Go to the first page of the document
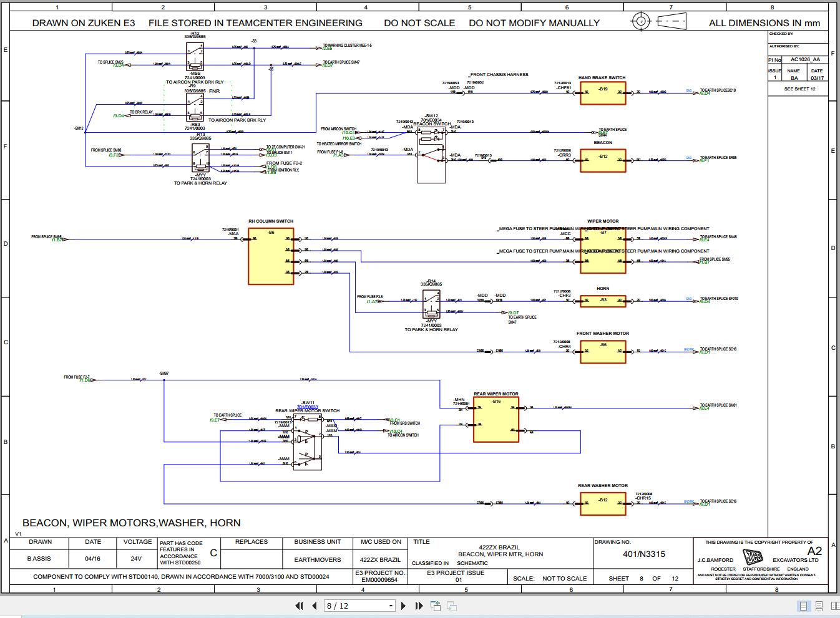840x618 pixels. [299, 606]
